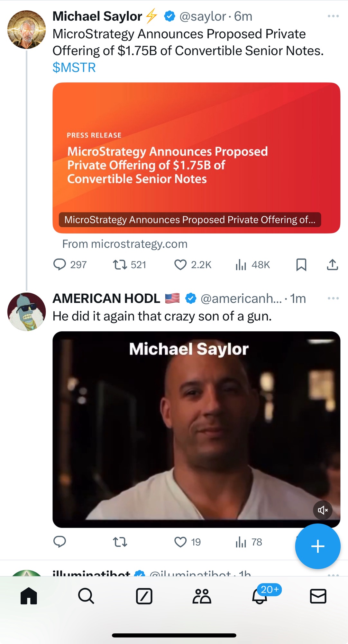
Task: Open the Communities tab
Action: 202,596
